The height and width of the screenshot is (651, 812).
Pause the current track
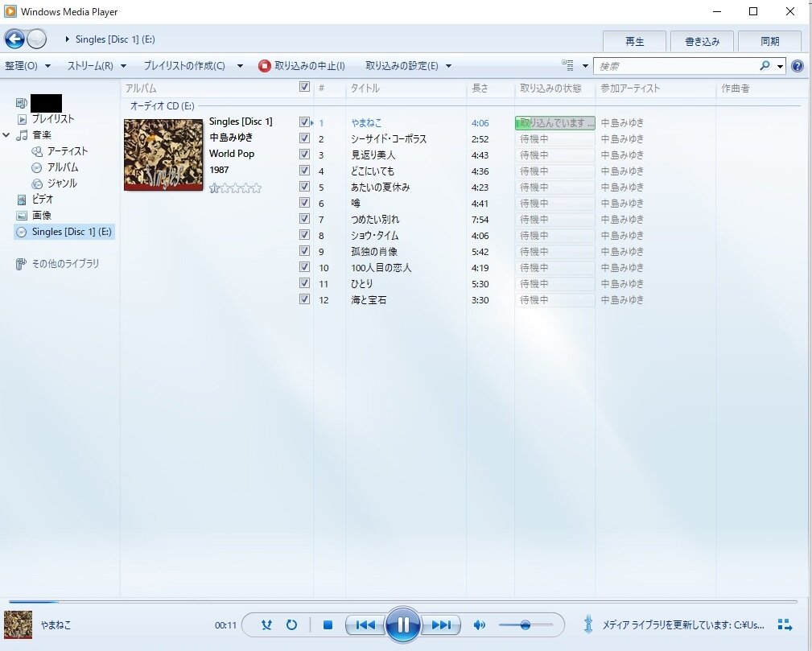403,624
